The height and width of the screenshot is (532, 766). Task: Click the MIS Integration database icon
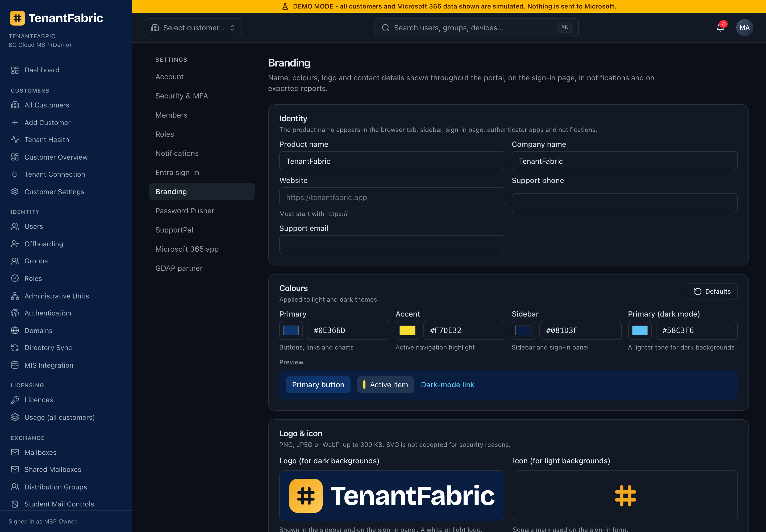click(x=15, y=365)
